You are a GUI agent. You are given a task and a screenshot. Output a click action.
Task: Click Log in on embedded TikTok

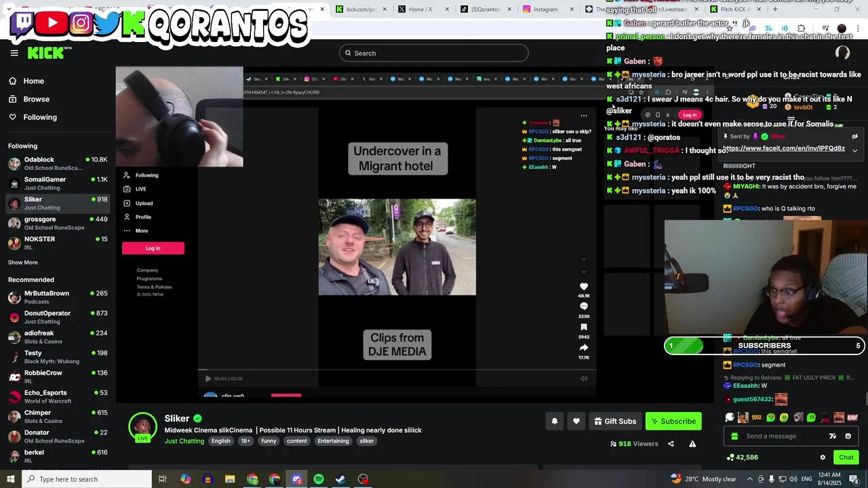pos(153,248)
